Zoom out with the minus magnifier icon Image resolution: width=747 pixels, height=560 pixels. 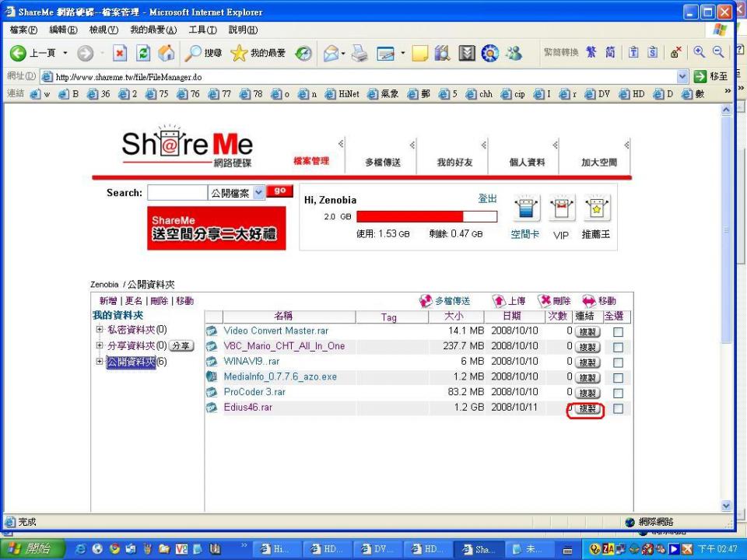point(718,52)
